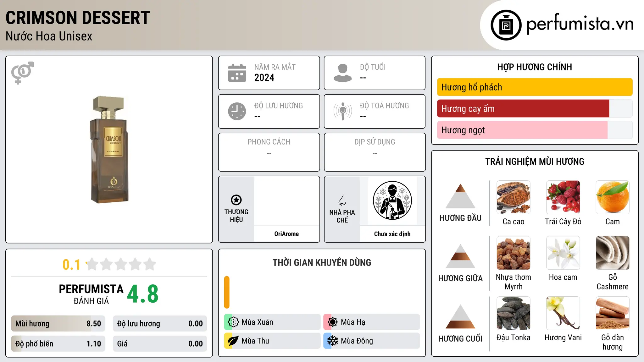Click the person icon beside Độ tuổi
Screen dimensions: 644x362
pos(343,73)
